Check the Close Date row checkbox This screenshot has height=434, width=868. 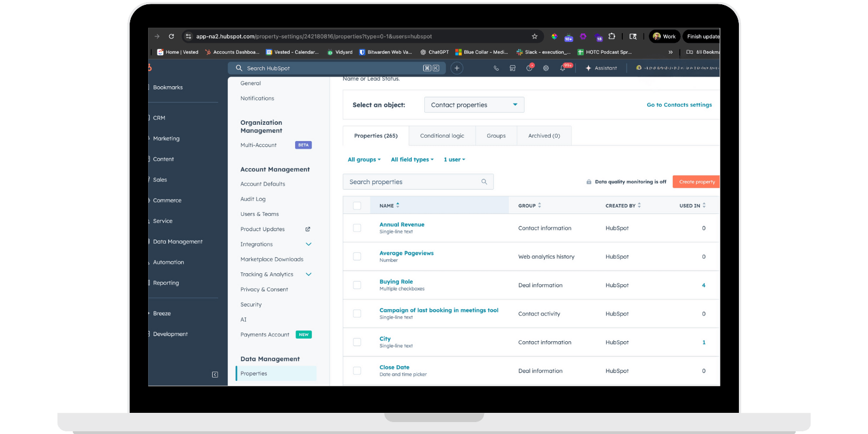[357, 371]
